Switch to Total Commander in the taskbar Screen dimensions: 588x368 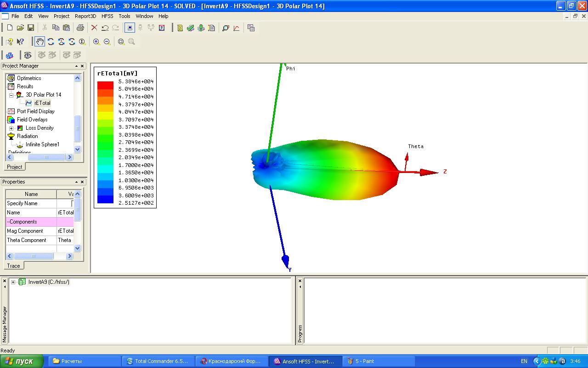point(158,361)
